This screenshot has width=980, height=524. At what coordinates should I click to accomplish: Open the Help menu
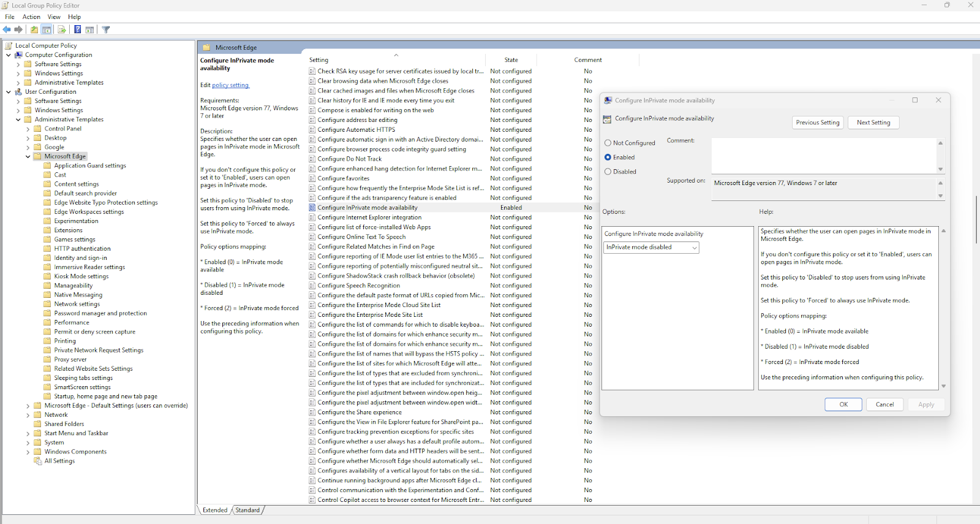[x=75, y=17]
